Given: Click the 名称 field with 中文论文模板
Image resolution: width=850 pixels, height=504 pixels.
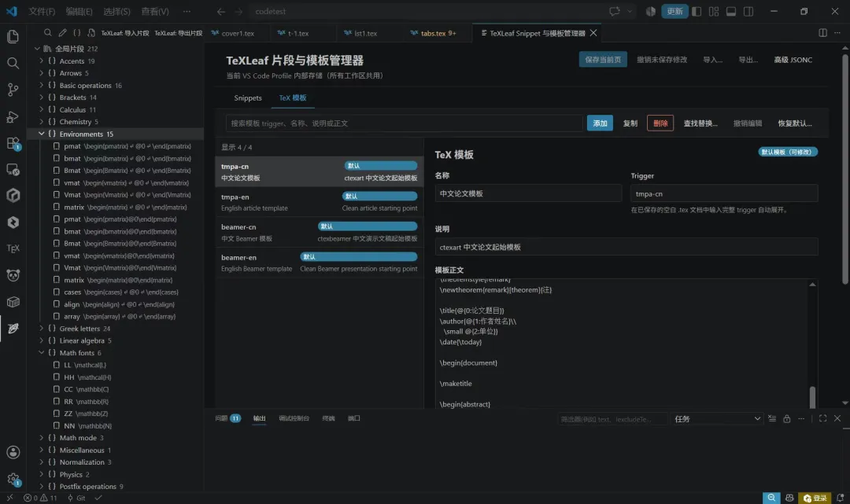Looking at the screenshot, I should (x=528, y=193).
